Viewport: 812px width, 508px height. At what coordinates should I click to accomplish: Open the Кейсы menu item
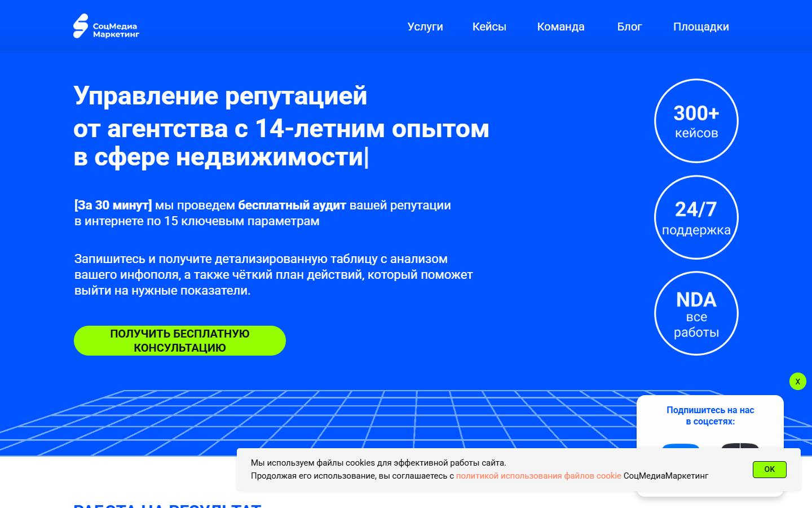[x=489, y=27]
